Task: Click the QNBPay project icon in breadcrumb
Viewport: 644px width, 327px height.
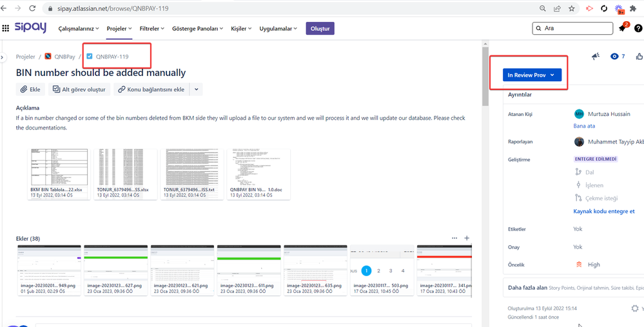Action: click(x=48, y=57)
